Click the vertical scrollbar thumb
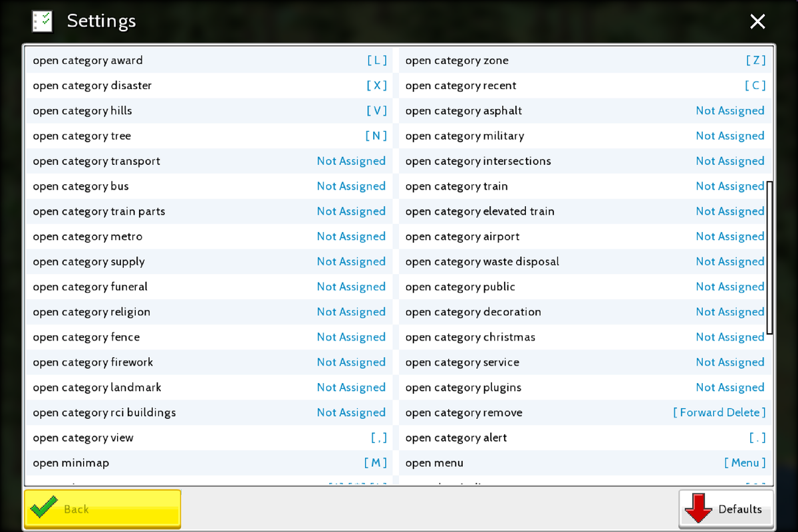This screenshot has height=532, width=798. click(769, 257)
